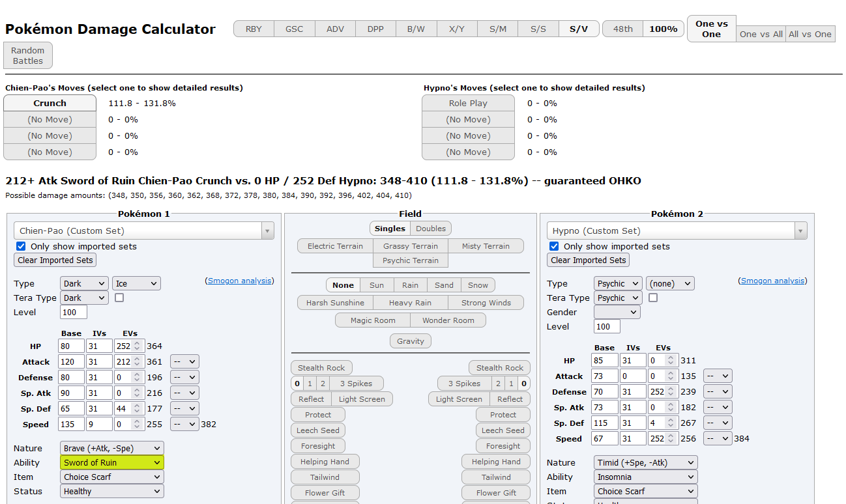Viewport: 846px width, 504px height.
Task: Open Hypno's Insomnia ability dropdown
Action: 645,477
